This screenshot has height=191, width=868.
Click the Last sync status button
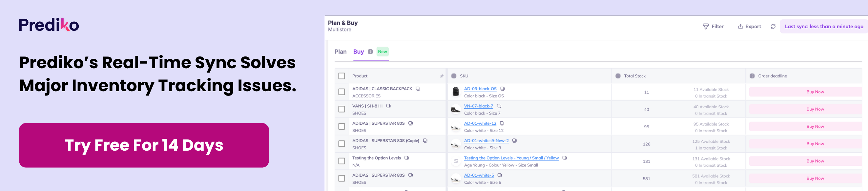coord(824,26)
